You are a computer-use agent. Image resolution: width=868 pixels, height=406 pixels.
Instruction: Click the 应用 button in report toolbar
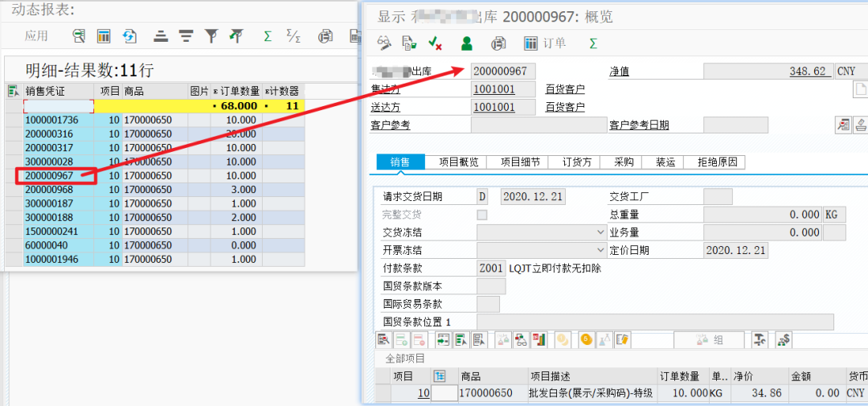36,36
